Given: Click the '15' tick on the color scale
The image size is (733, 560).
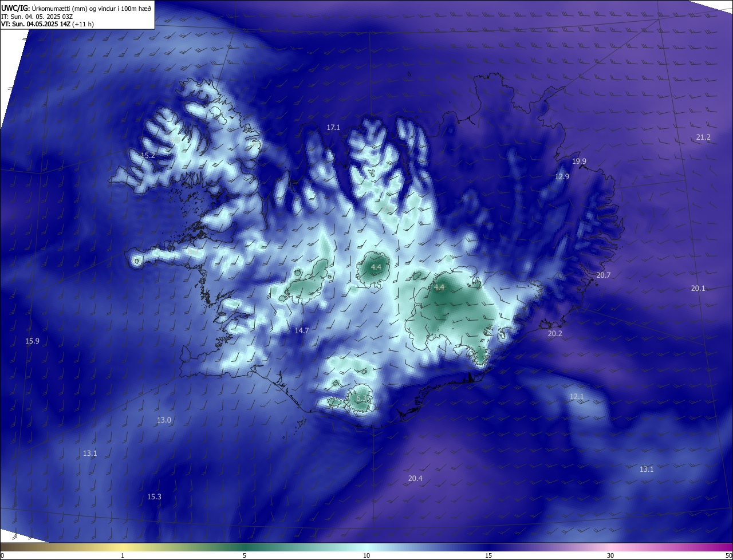Looking at the screenshot, I should [x=488, y=555].
